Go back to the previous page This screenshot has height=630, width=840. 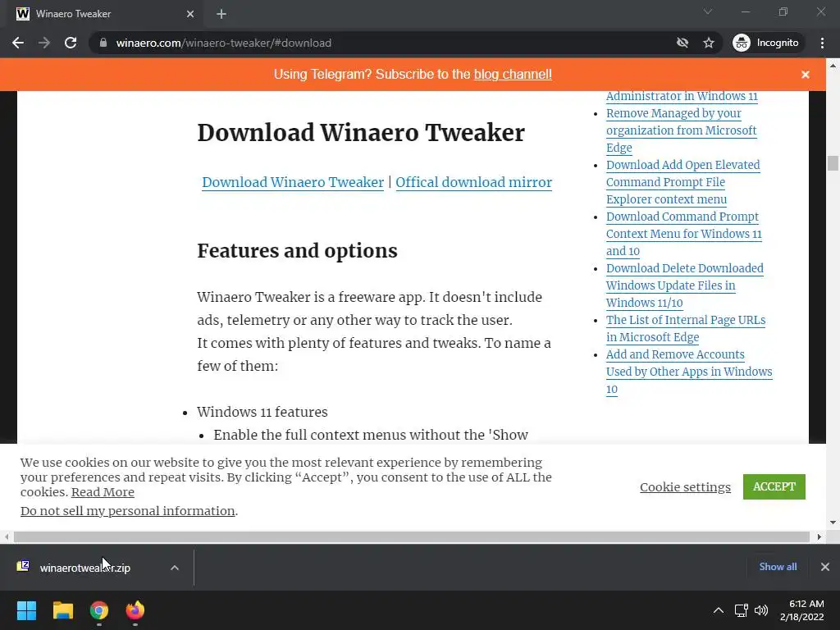tap(18, 43)
